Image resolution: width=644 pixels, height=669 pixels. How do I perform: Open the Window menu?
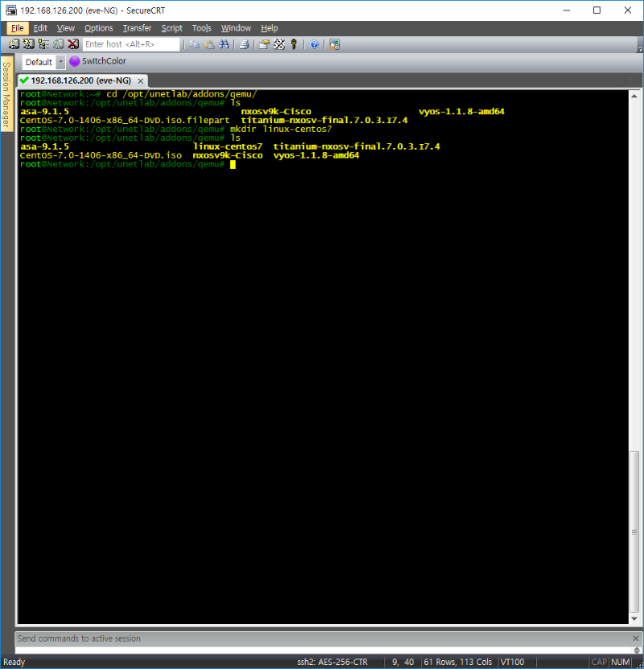click(236, 28)
